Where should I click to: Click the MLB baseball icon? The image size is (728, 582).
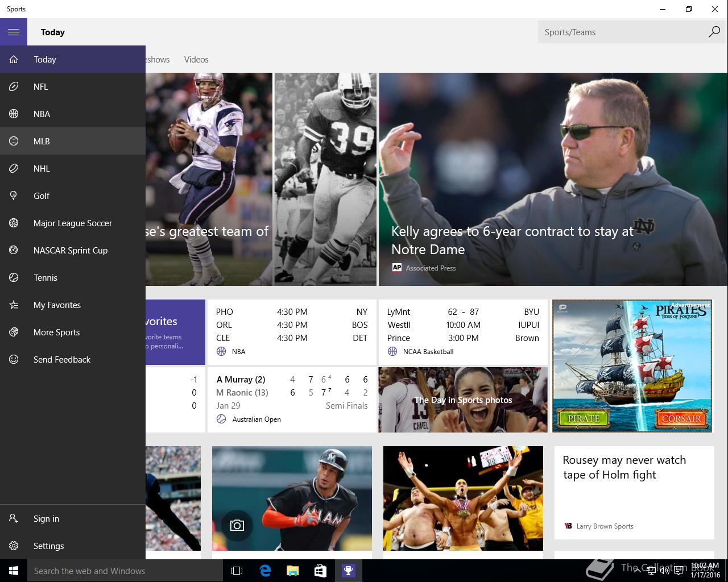tap(14, 141)
